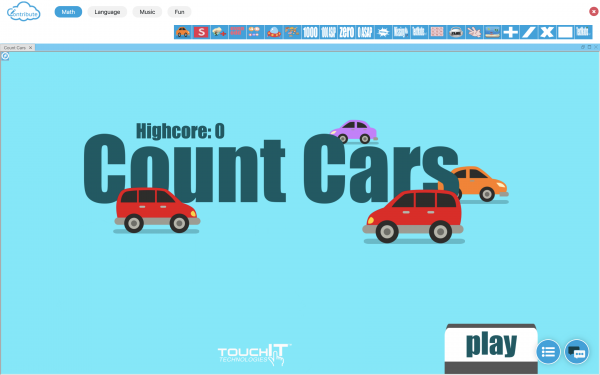Screen dimensions: 600x375
Task: Close the app with red X button
Action: click(593, 11)
